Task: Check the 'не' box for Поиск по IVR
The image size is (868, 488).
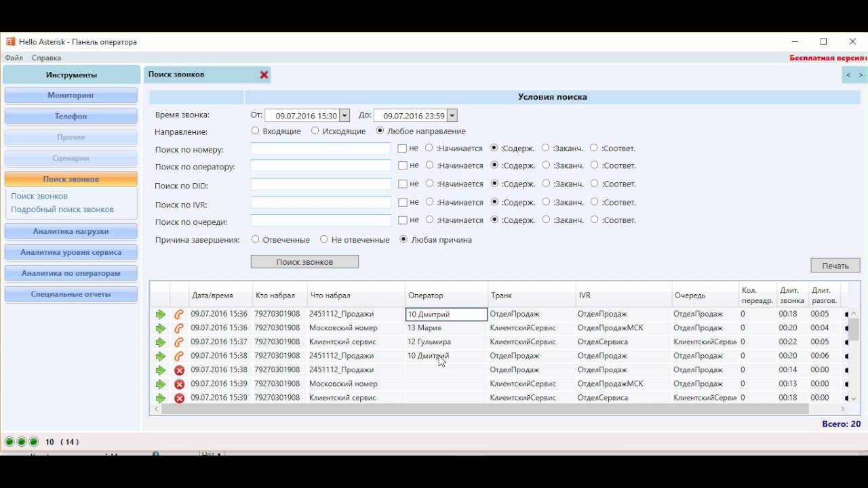Action: pos(402,202)
